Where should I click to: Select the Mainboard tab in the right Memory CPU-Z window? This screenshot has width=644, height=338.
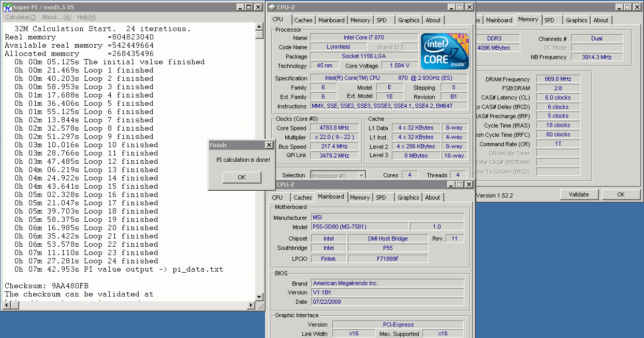(x=499, y=20)
